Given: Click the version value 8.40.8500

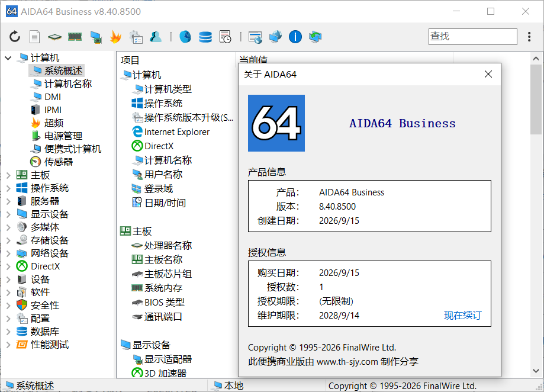Looking at the screenshot, I should click(x=337, y=207).
